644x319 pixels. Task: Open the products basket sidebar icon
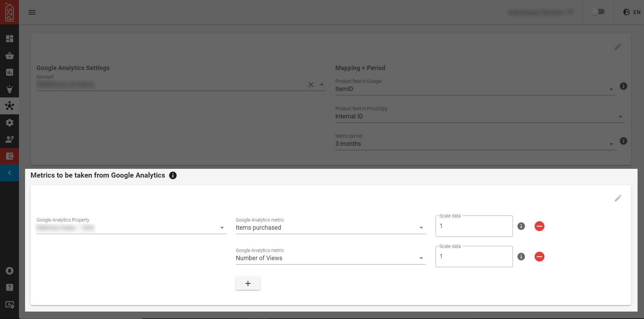click(x=9, y=55)
